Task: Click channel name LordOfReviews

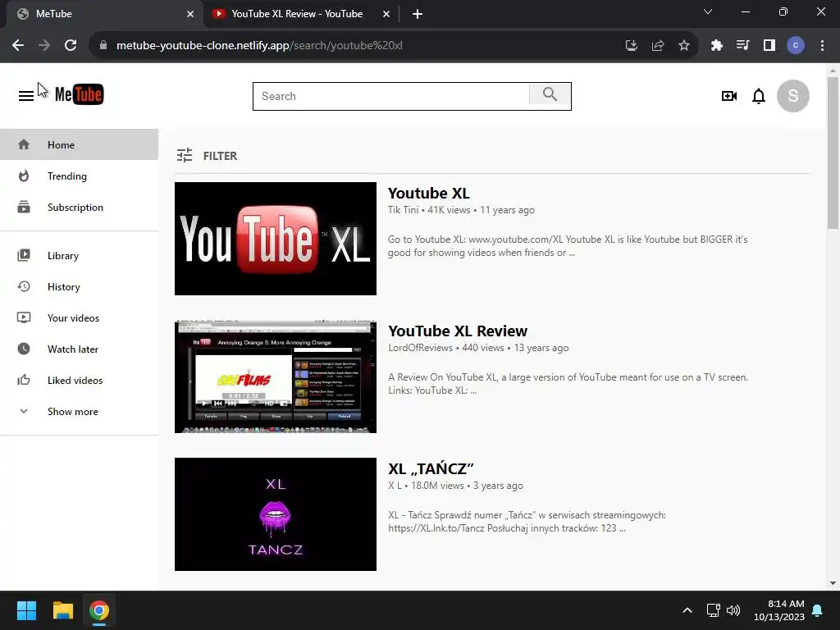Action: 420,348
